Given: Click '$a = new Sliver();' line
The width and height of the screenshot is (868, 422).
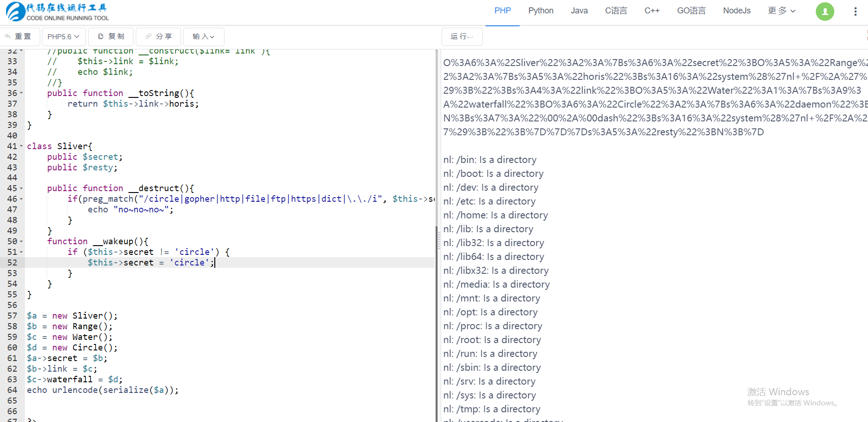Looking at the screenshot, I should pos(72,316).
